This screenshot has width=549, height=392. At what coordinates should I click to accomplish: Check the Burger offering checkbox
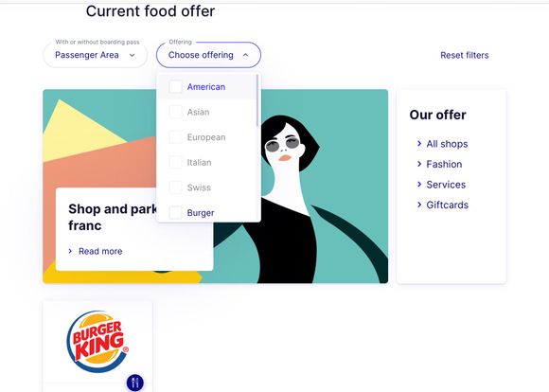[x=175, y=213]
